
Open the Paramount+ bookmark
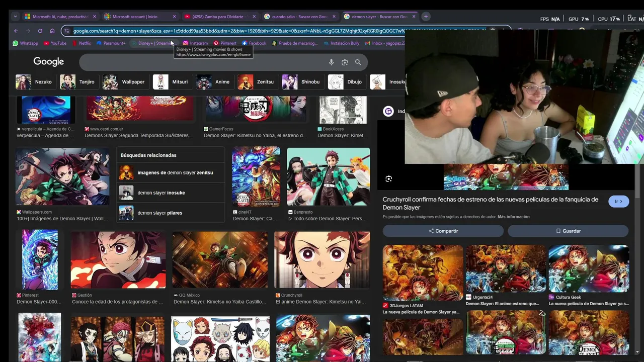pyautogui.click(x=111, y=43)
